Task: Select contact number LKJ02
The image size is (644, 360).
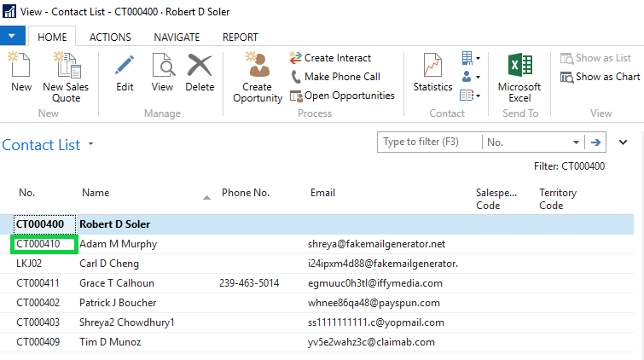Action: (29, 264)
